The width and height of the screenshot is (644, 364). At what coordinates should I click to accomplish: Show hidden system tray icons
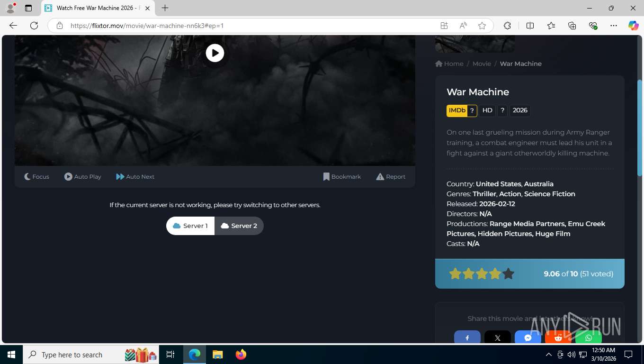coord(549,355)
